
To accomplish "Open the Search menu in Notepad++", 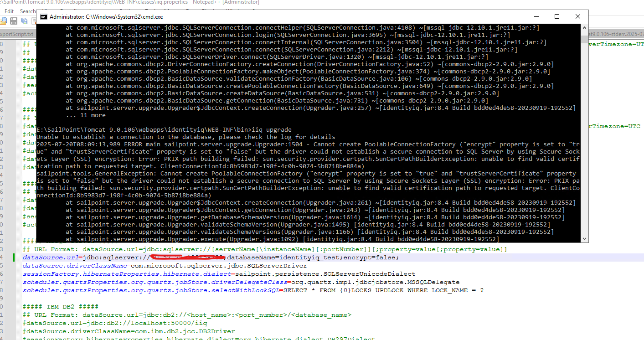I will (27, 11).
